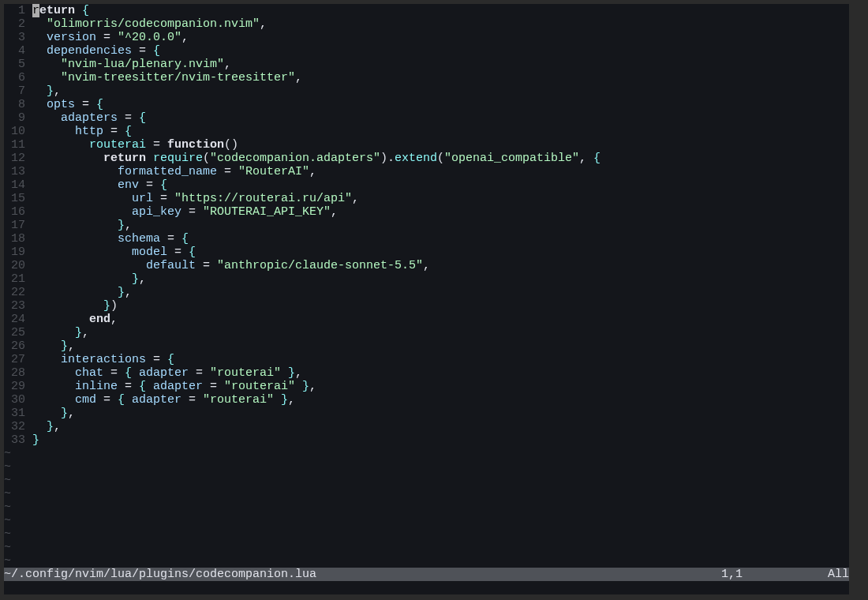The height and width of the screenshot is (600, 868).
Task: Click "nvim-lua/plenary.nvim" dependency string
Action: coord(142,63)
